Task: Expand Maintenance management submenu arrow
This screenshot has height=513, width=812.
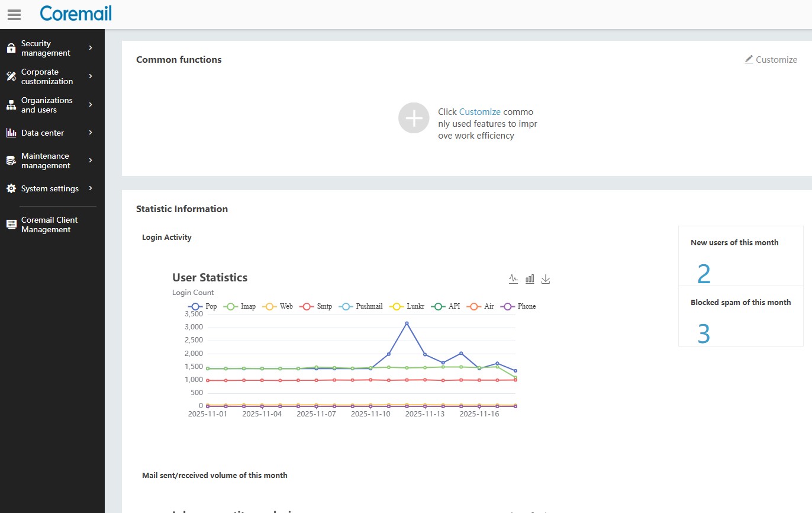Action: 91,161
